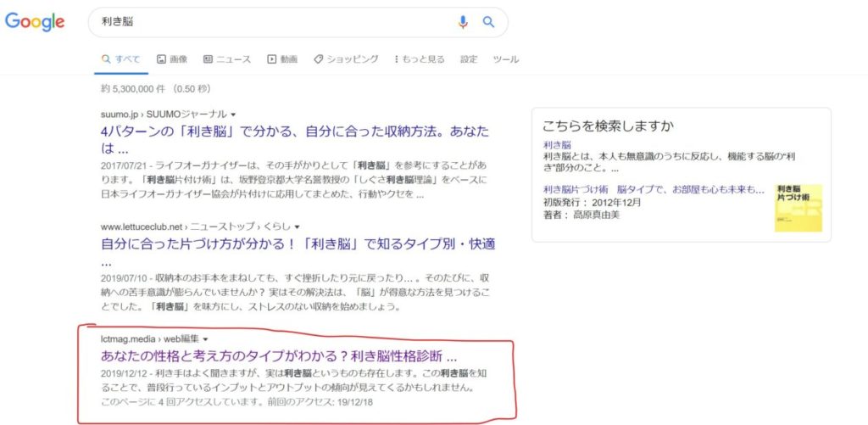Viewport: 868px width, 425px height.
Task: Select the すべて tab
Action: (121, 59)
